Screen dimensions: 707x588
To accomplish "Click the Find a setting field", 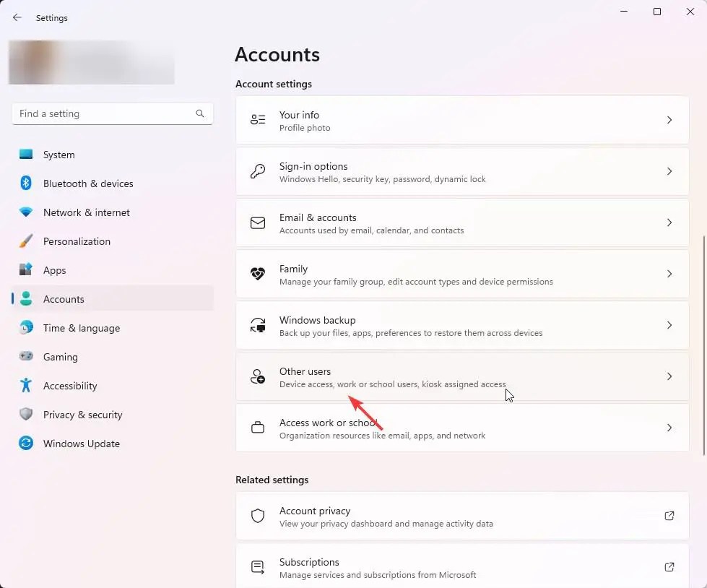I will pyautogui.click(x=105, y=113).
